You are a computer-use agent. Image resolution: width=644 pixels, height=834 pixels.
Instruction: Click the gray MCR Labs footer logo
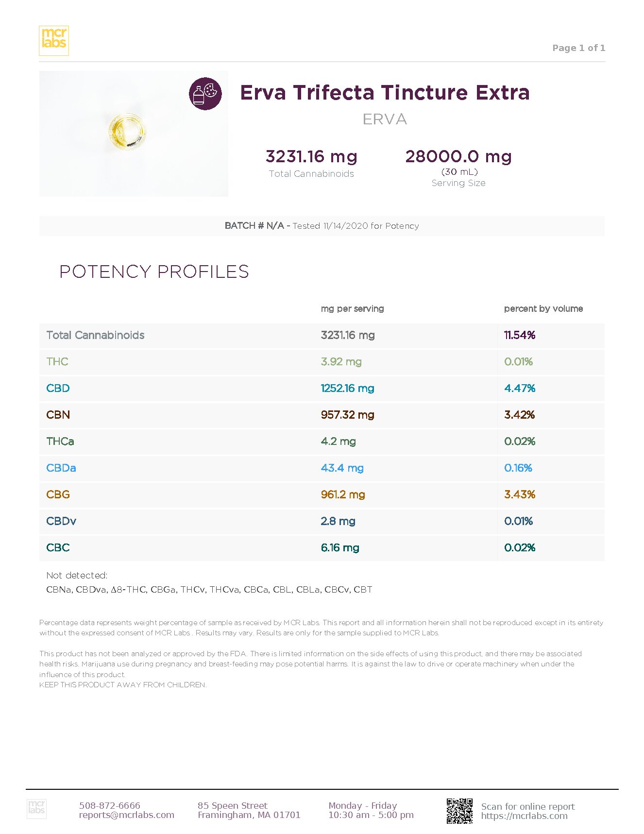tap(36, 809)
